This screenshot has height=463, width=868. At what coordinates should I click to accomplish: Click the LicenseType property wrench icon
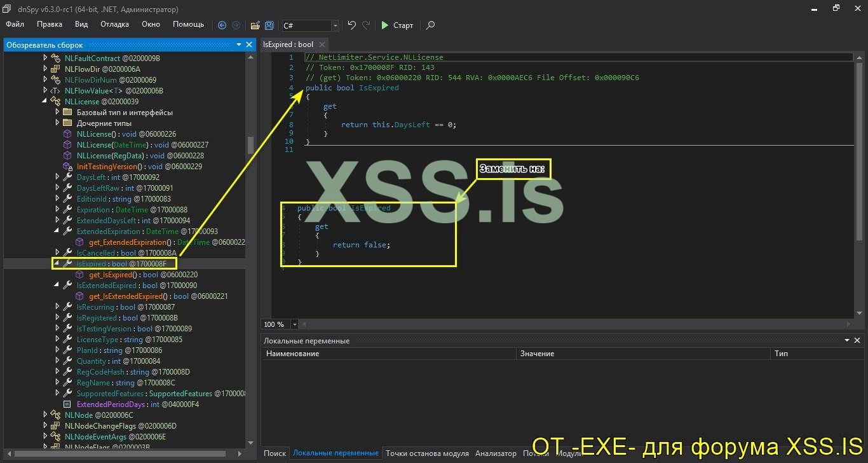(67, 339)
